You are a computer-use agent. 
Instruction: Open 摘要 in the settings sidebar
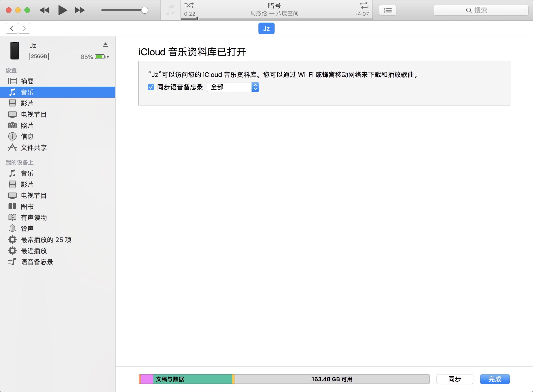(27, 81)
